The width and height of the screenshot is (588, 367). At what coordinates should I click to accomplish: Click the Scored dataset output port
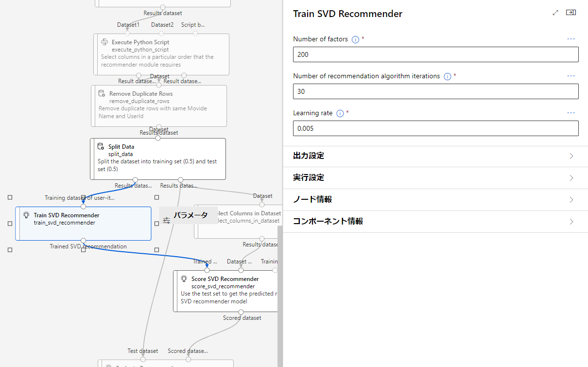coord(241,312)
